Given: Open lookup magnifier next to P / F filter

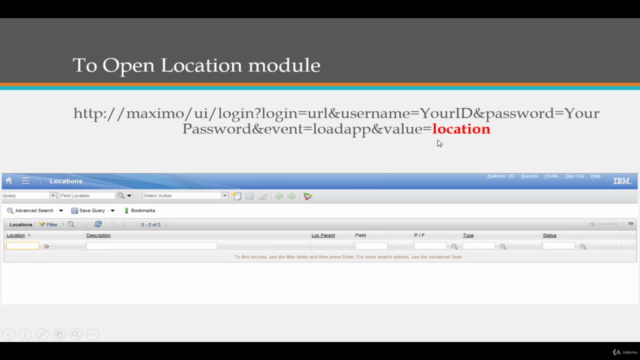Looking at the screenshot, I should coord(454,247).
